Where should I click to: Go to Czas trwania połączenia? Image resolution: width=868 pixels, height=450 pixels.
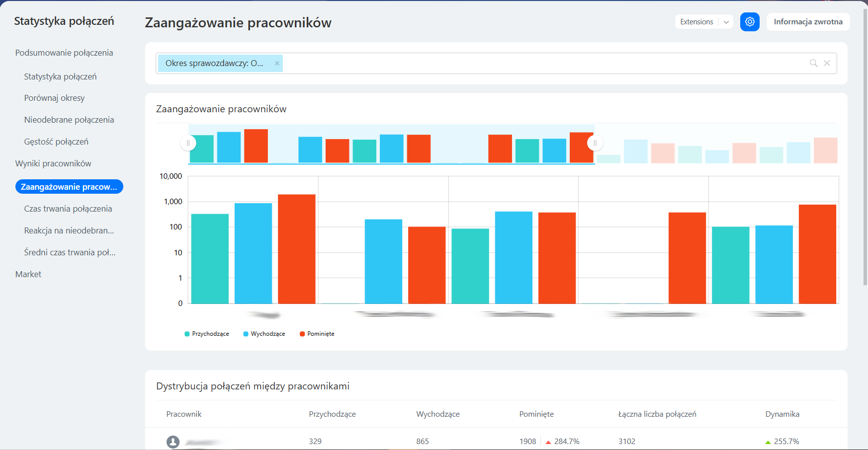tap(68, 209)
